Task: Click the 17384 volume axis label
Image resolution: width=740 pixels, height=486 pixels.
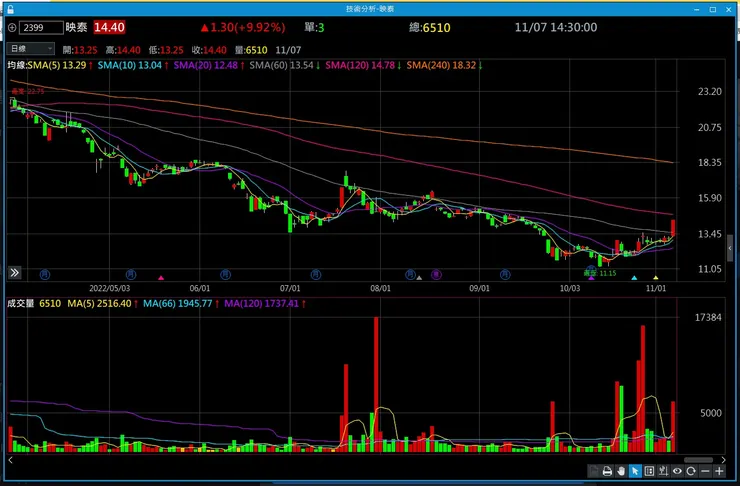Action: 708,318
